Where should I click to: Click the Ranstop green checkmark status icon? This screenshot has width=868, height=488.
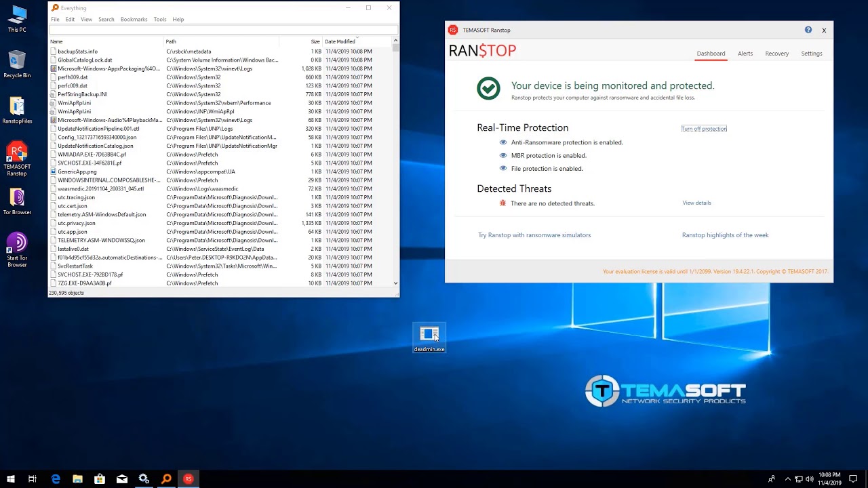pyautogui.click(x=488, y=88)
